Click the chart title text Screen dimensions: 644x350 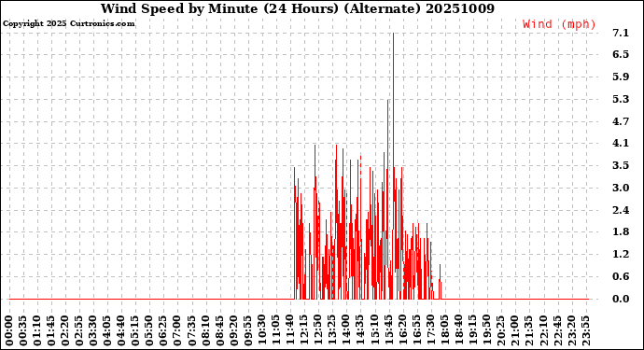[298, 8]
